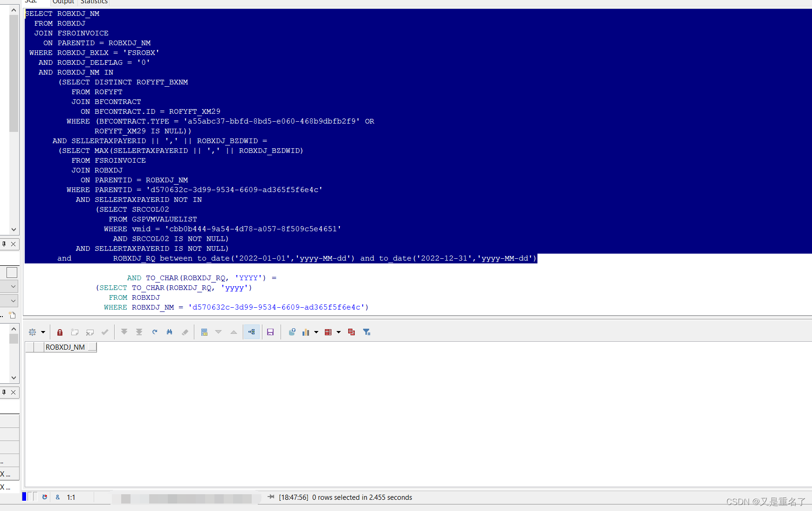Click the refresh results arrow icon
The image size is (812, 511).
pos(154,332)
